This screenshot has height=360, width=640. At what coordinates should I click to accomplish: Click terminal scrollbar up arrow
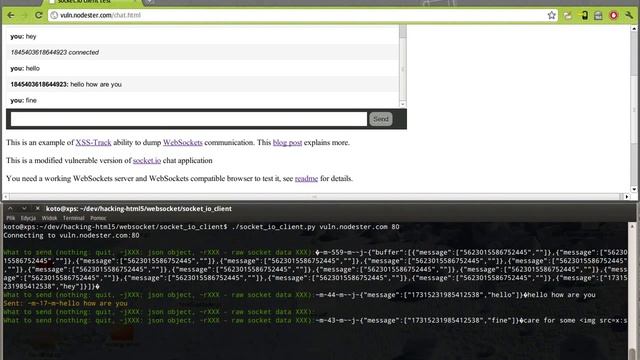click(632, 226)
